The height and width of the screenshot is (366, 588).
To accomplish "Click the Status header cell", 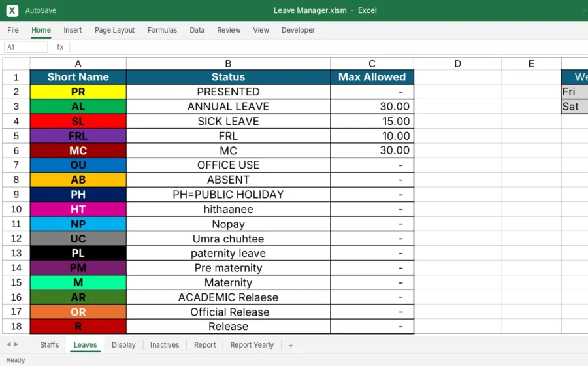I will click(x=228, y=77).
